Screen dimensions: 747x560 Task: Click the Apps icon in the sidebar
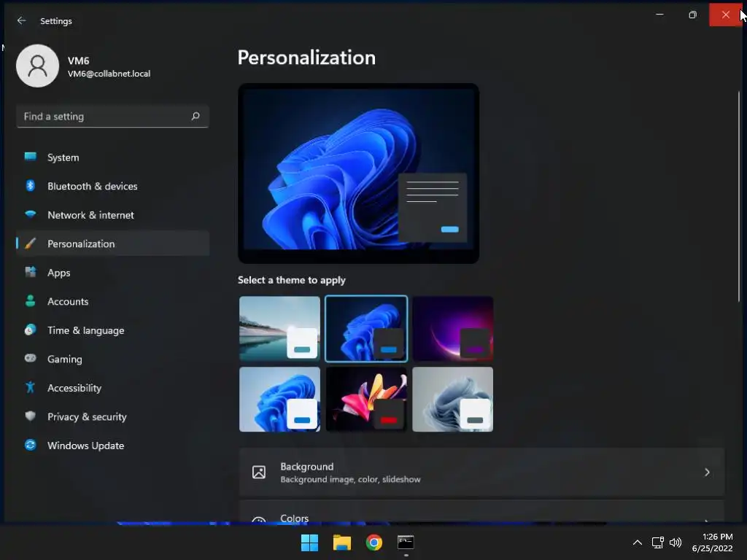31,272
